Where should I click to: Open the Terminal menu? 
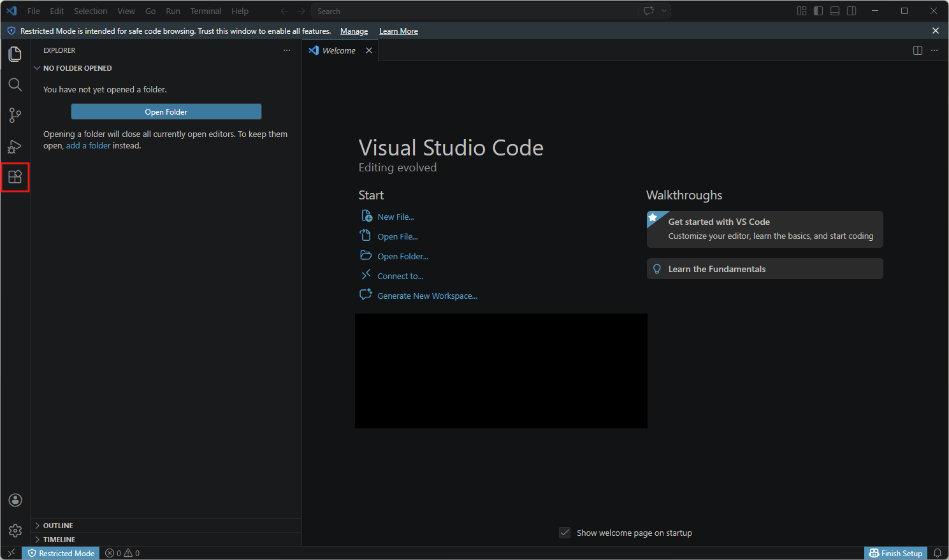tap(205, 11)
